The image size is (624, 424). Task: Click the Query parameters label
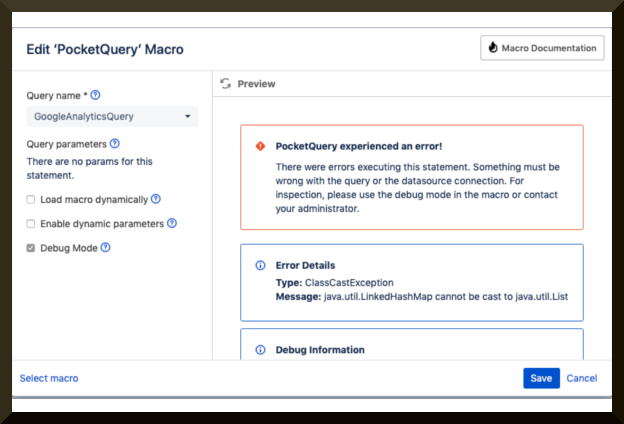click(66, 144)
